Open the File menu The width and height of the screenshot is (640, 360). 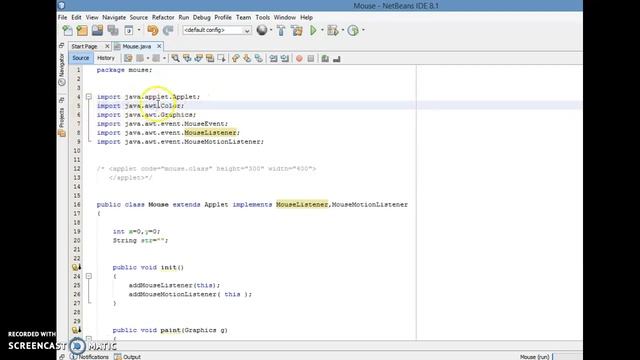(62, 18)
